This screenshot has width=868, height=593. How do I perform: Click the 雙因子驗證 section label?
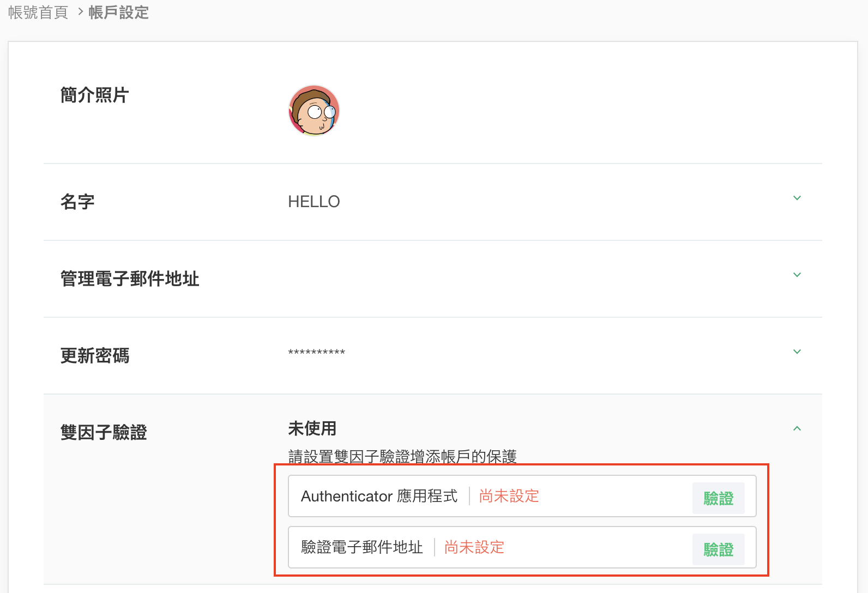pyautogui.click(x=104, y=433)
